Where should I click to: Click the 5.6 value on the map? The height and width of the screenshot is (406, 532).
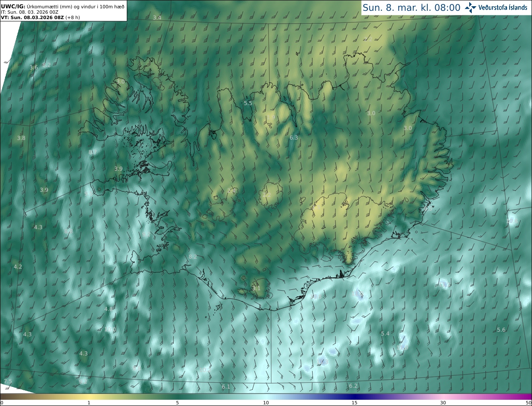(501, 330)
